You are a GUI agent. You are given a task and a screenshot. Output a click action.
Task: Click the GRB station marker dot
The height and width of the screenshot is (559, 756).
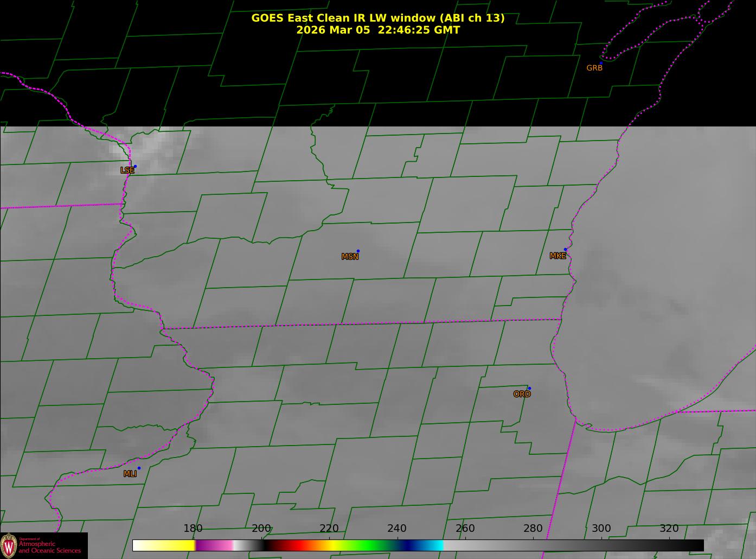pyautogui.click(x=601, y=63)
